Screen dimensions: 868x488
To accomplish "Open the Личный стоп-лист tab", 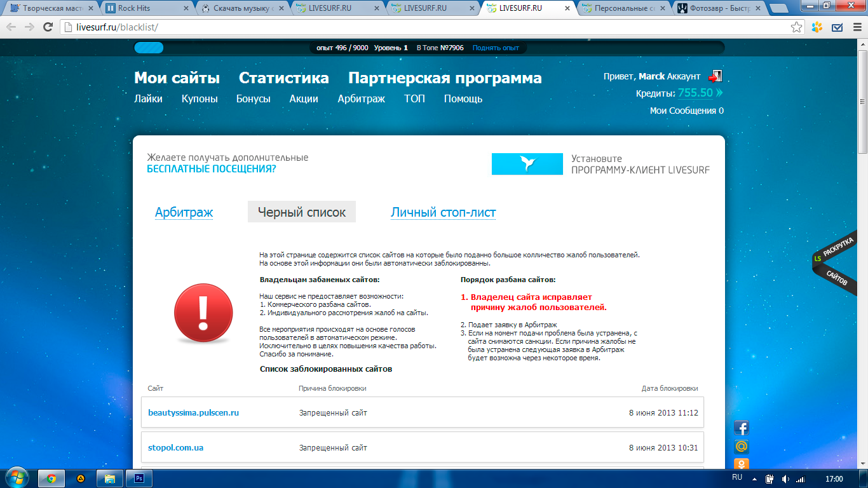I will click(444, 212).
